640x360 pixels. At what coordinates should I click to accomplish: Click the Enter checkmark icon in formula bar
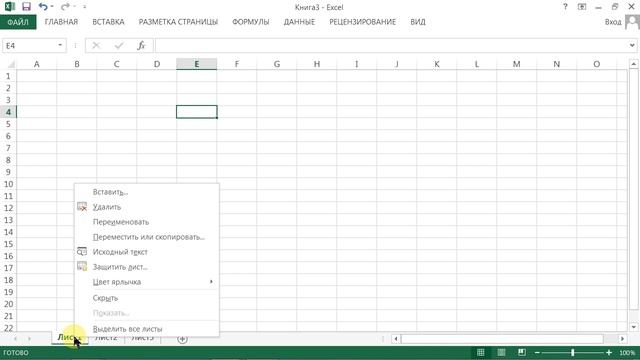click(x=119, y=46)
